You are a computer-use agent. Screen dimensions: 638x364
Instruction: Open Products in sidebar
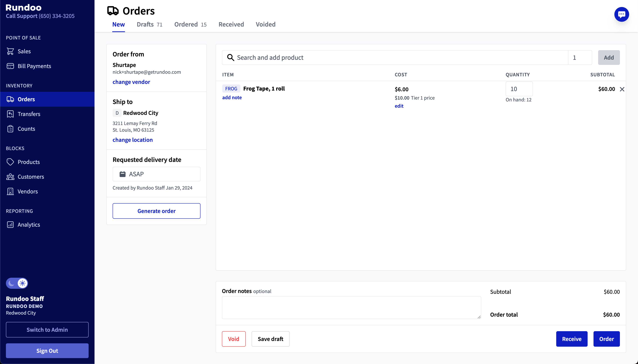click(x=47, y=162)
